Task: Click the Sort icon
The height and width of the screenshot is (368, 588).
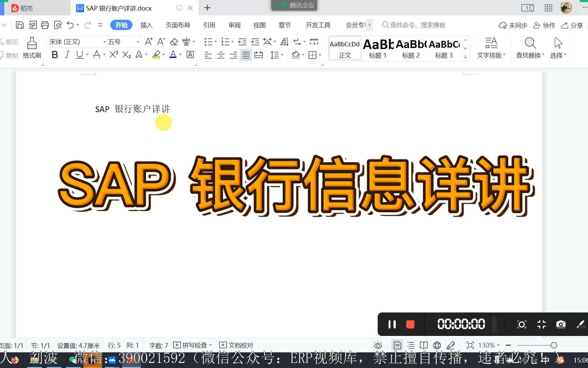Action: click(284, 42)
